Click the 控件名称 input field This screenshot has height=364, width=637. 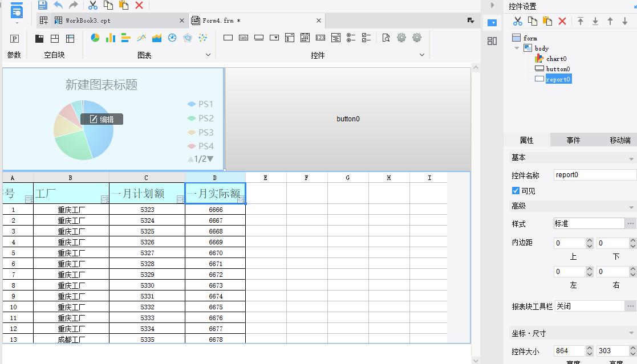coord(595,175)
